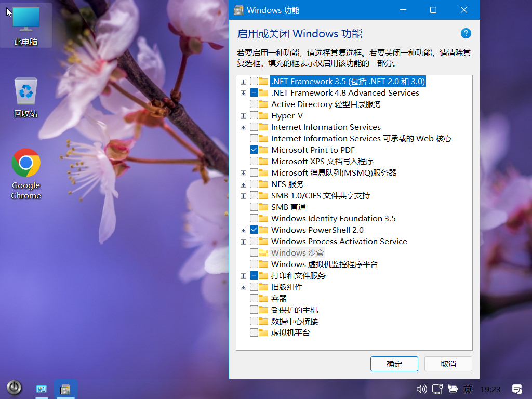Click the taskbar clock showing 19:23
The image size is (532, 399).
[490, 389]
